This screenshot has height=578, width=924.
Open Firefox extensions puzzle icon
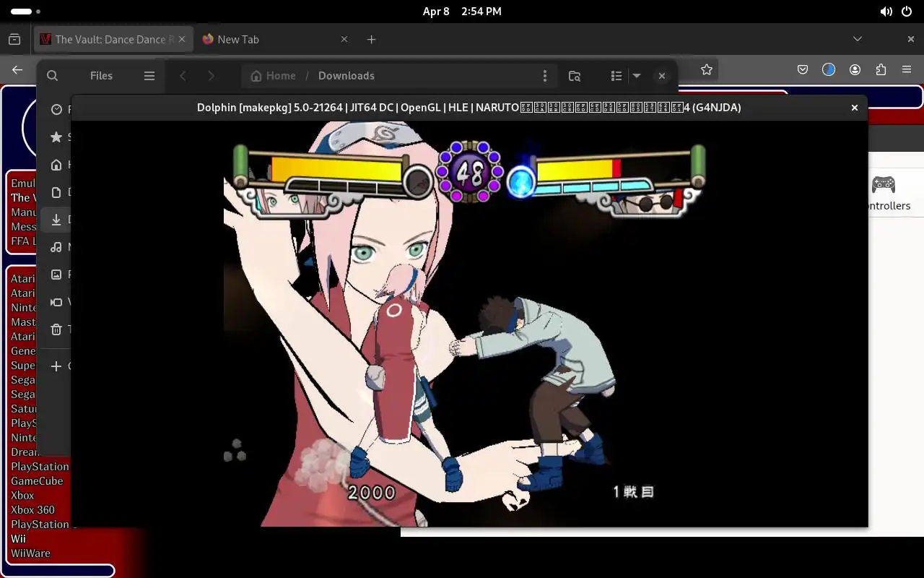pos(881,69)
